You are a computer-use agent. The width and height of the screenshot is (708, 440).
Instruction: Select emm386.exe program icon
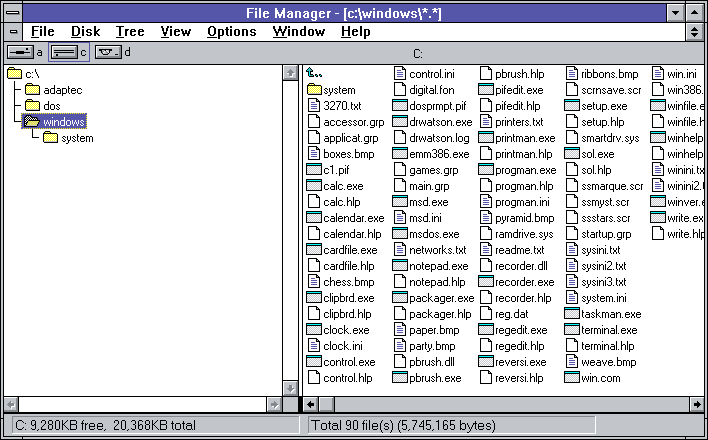[x=400, y=153]
